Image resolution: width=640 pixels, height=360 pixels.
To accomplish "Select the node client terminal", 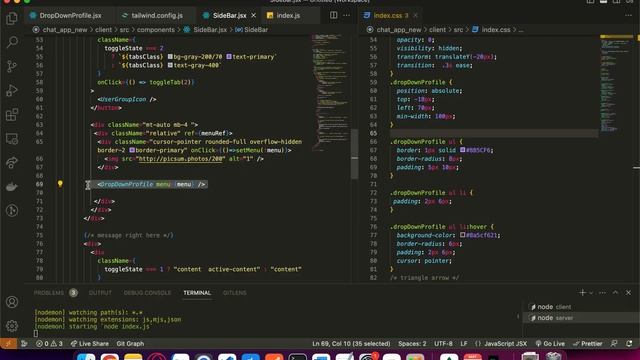I will pos(581,307).
